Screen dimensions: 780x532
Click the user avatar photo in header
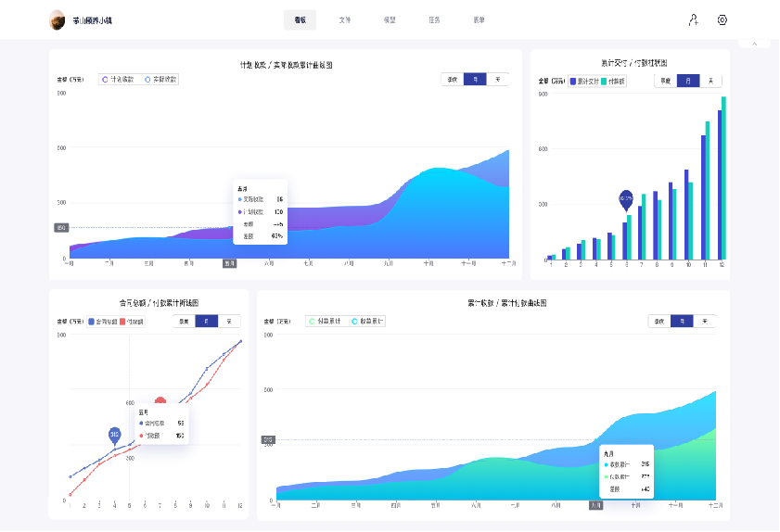(58, 19)
